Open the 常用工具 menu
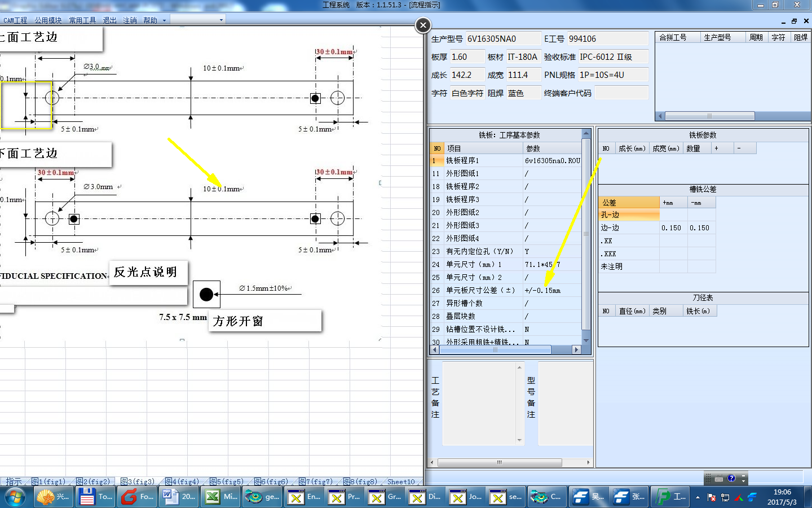This screenshot has height=508, width=812. pyautogui.click(x=82, y=20)
